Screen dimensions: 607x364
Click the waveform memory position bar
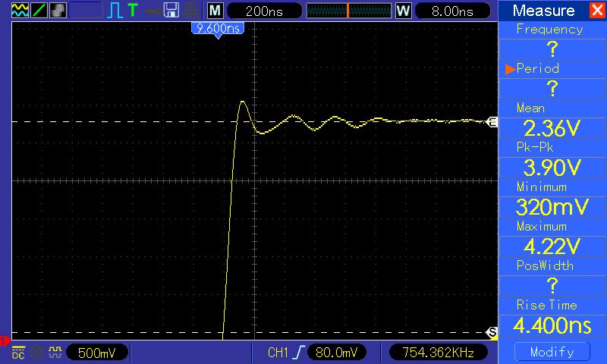[x=349, y=11]
